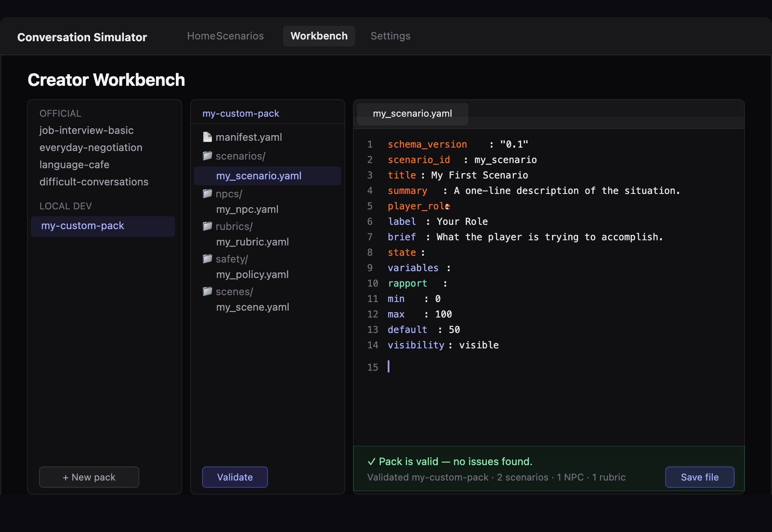The width and height of the screenshot is (772, 532).
Task: Click the rapport variable on line 10
Action: tap(407, 284)
